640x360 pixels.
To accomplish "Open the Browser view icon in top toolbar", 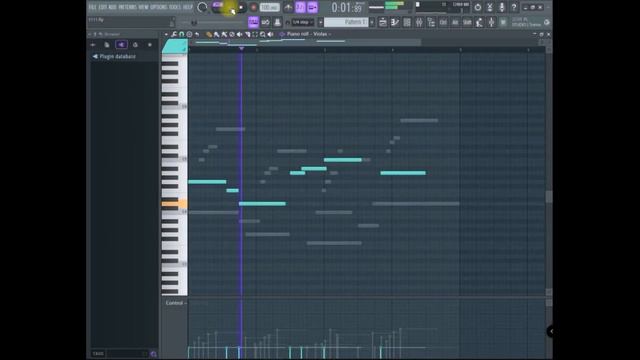I will (431, 22).
